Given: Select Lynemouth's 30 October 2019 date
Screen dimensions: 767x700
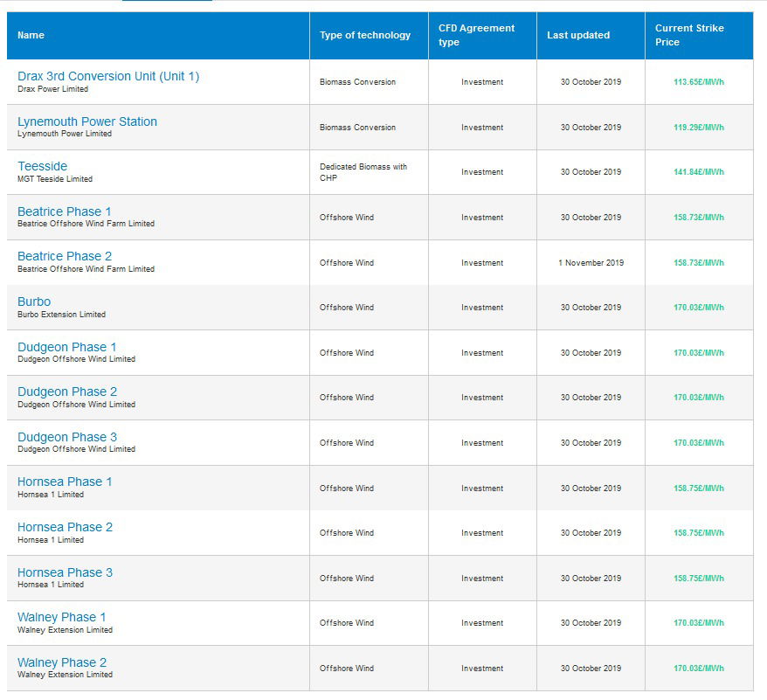Looking at the screenshot, I should 591,128.
